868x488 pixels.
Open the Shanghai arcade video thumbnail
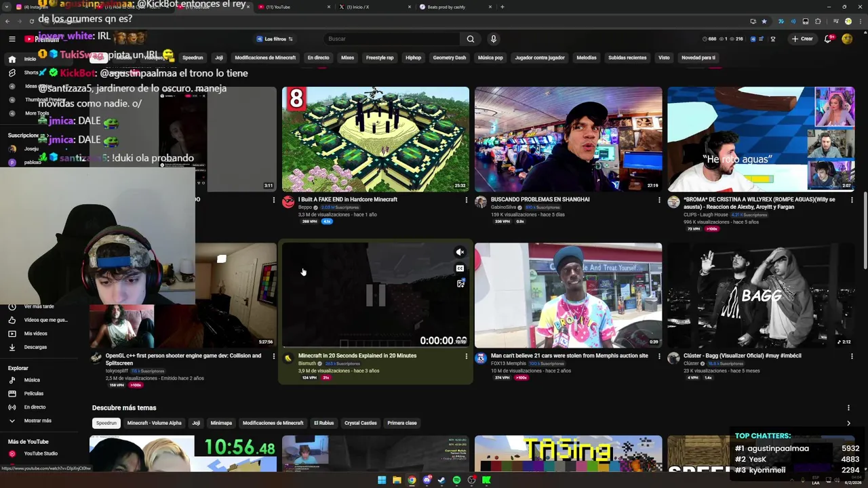pos(568,139)
